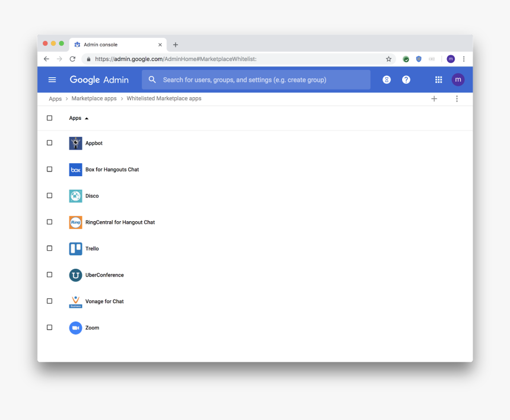Screen dimensions: 510x420
Task: Open the Chrome profile avatar
Action: (451, 59)
